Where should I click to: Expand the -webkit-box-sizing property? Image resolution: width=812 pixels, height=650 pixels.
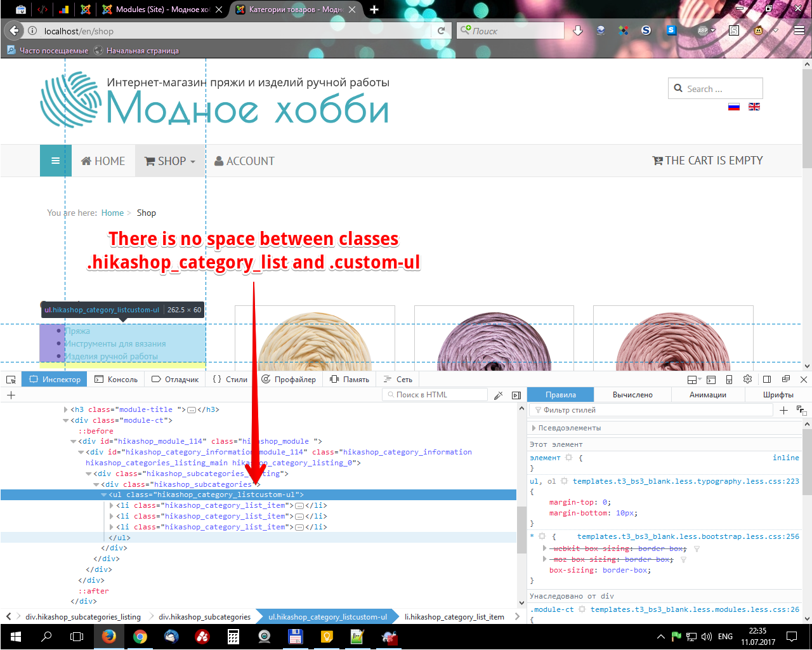(544, 548)
